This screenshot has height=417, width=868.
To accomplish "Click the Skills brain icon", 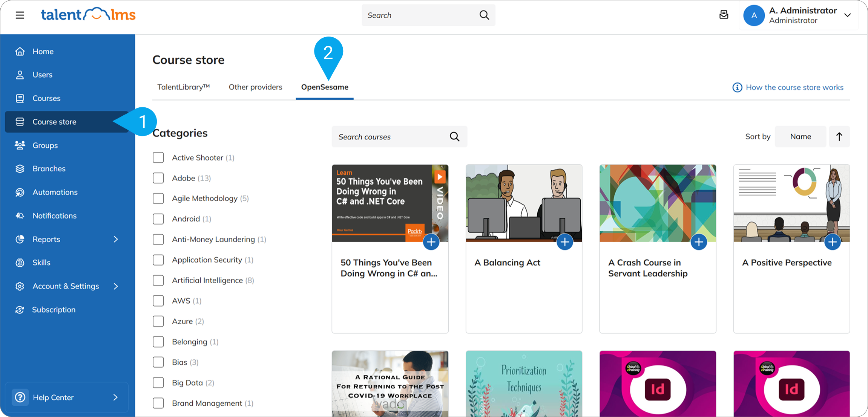I will coord(20,263).
